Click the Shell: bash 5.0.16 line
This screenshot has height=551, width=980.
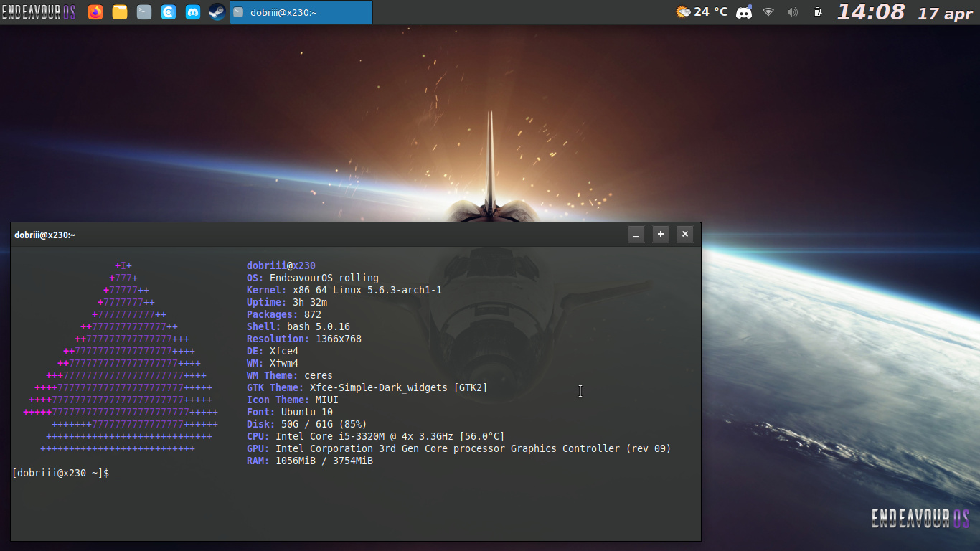298,326
